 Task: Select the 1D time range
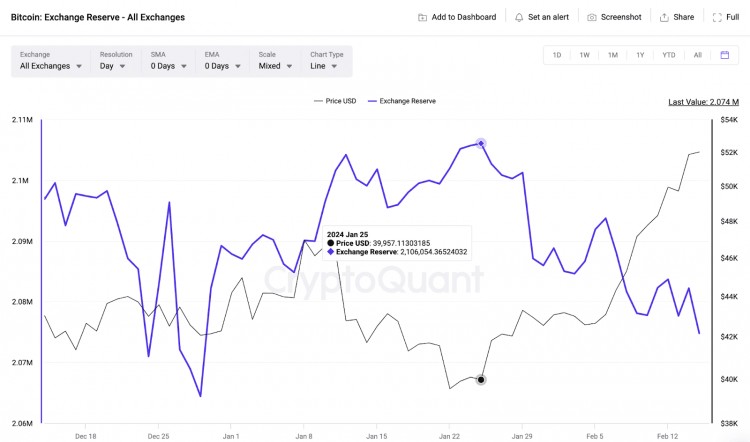tap(557, 55)
